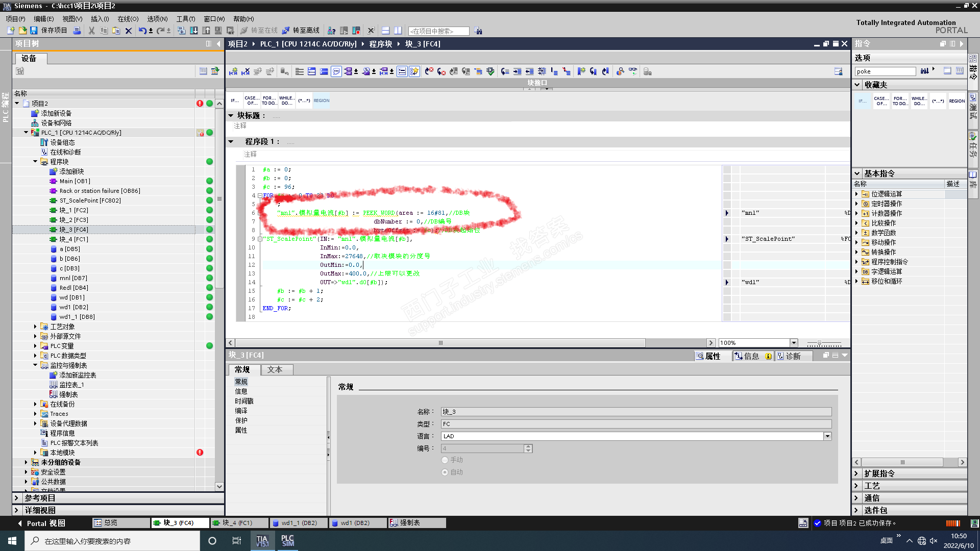The width and height of the screenshot is (980, 551).
Task: Open TIA V15.1 in Windows taskbar
Action: (x=262, y=541)
